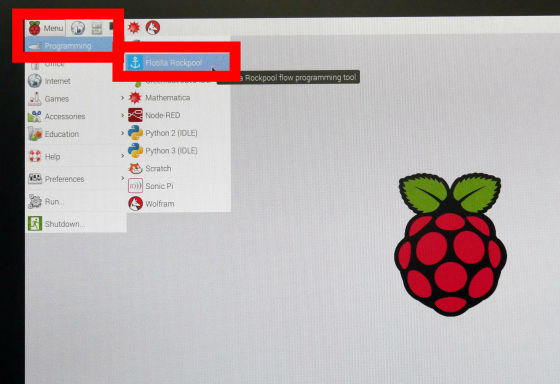The height and width of the screenshot is (384, 560).
Task: Start Python 3 (IDLE)
Action: (178, 150)
